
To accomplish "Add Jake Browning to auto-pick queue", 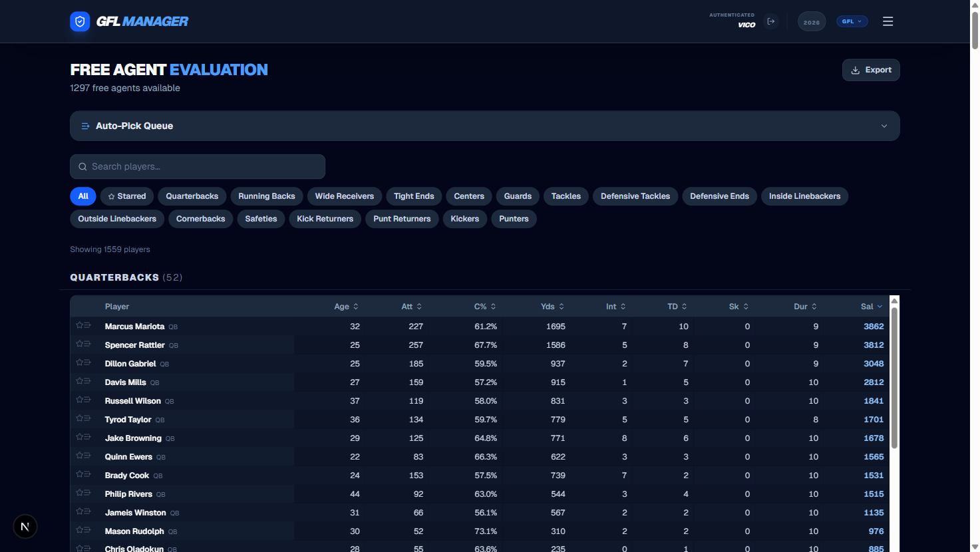I will pos(87,437).
